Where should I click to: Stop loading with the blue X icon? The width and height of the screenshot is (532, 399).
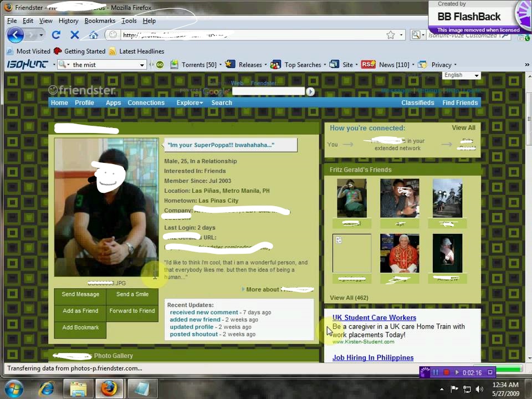tap(75, 34)
